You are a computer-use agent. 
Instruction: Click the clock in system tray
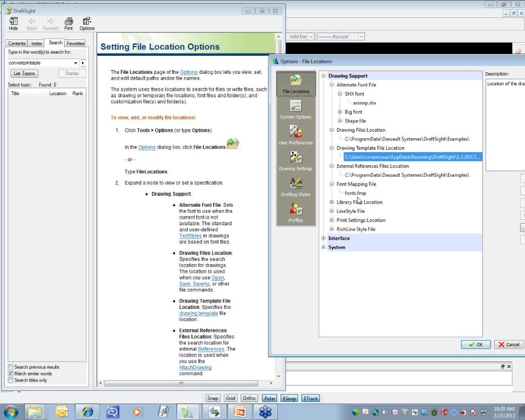tap(504, 412)
